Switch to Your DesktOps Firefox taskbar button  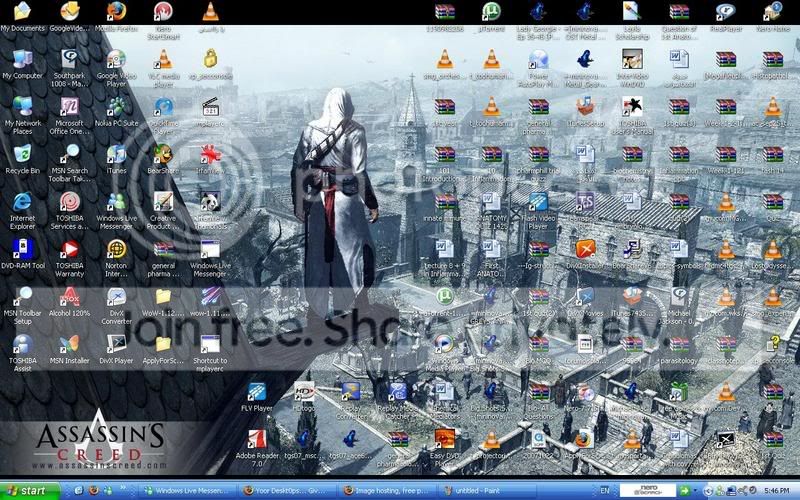point(287,491)
